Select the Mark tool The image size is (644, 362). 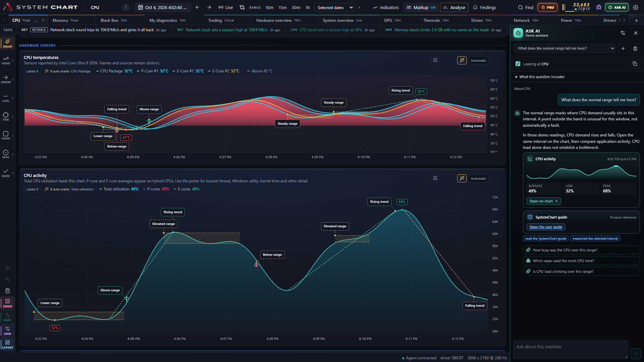point(6,173)
